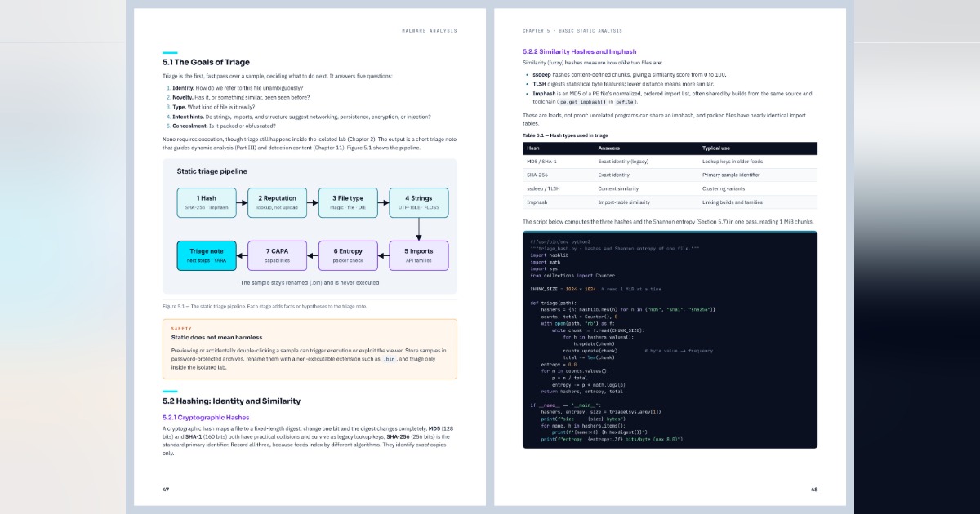980x514 pixels.
Task: Click page number 48
Action: point(813,490)
